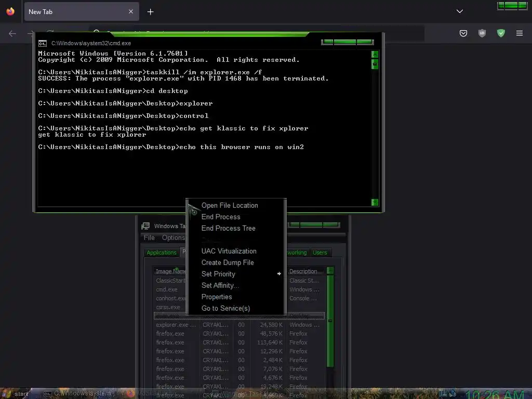
Task: Open a new tab with the plus button
Action: 150,12
